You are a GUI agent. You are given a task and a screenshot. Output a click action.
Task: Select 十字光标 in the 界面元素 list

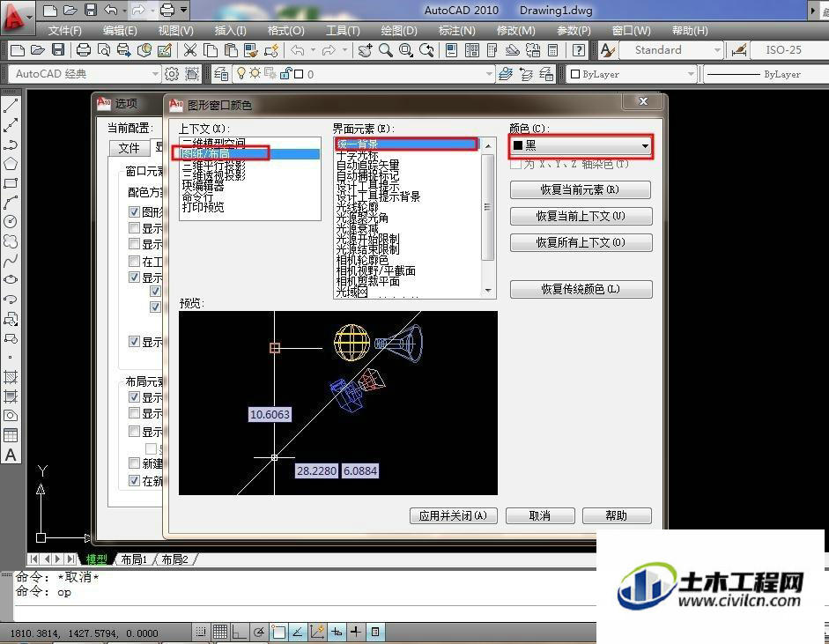point(358,155)
